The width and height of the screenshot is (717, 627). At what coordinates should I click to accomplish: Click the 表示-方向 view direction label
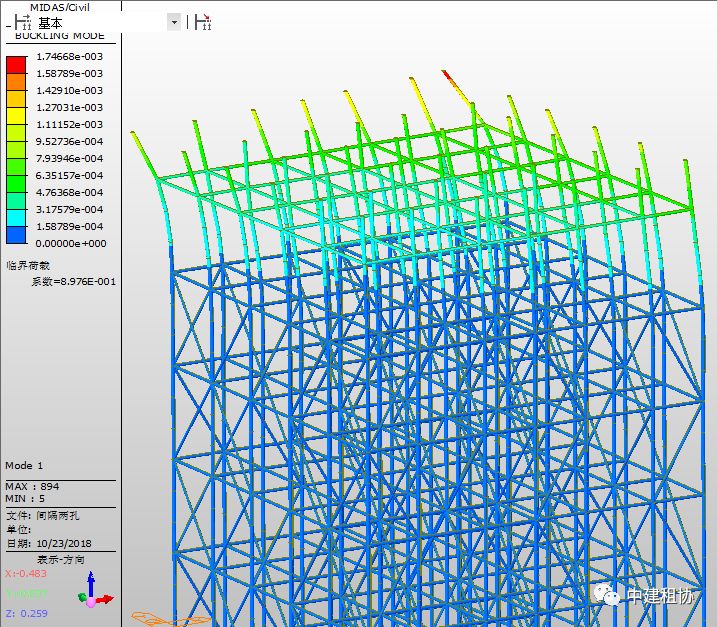[61, 560]
